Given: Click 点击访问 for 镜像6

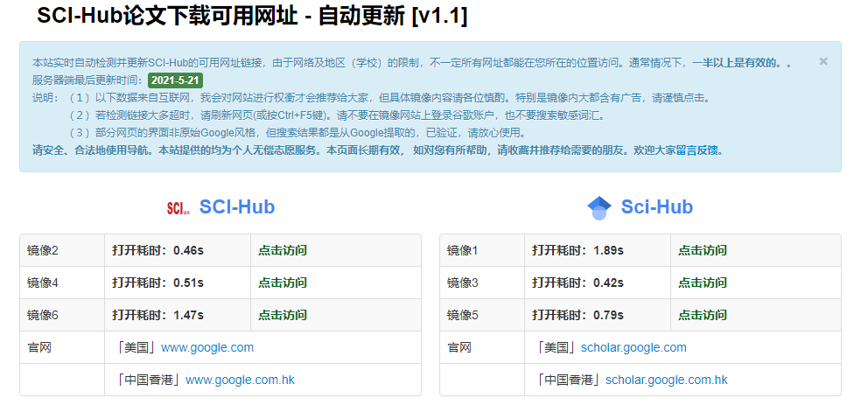Looking at the screenshot, I should coord(283,315).
